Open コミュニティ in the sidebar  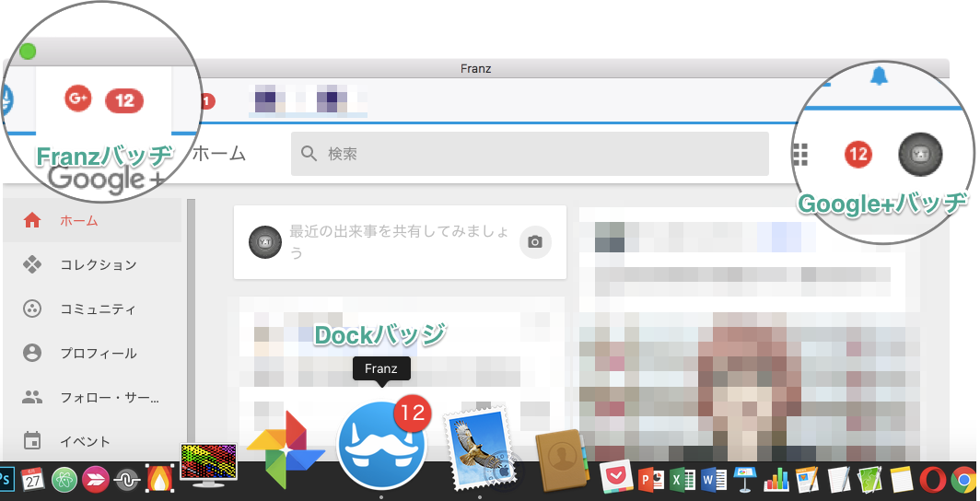pos(92,309)
